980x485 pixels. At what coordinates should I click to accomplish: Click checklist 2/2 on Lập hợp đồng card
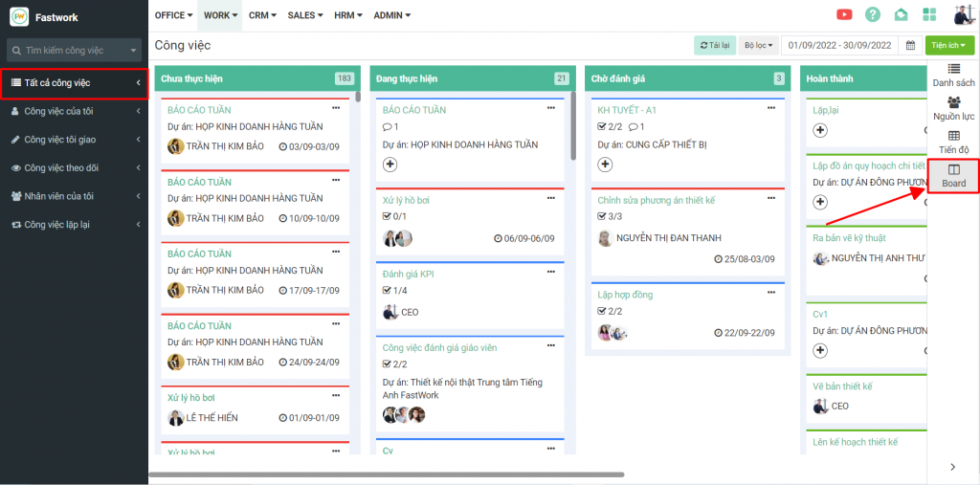point(610,311)
